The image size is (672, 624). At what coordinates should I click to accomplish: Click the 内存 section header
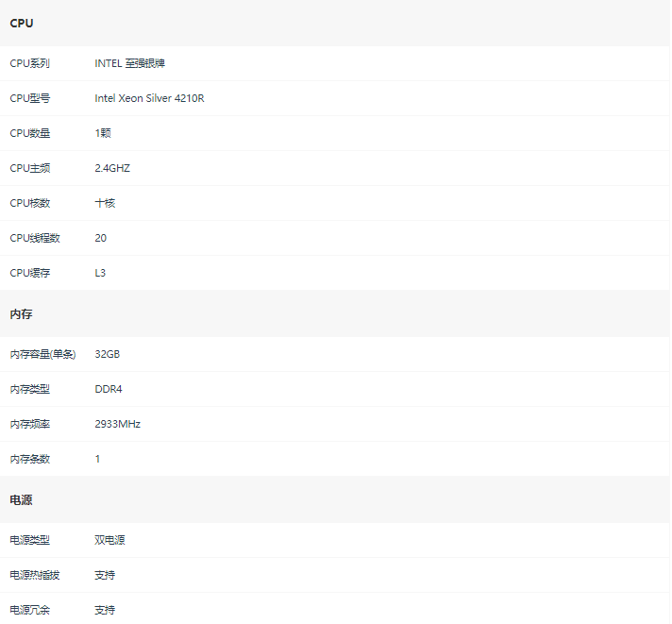[21, 314]
